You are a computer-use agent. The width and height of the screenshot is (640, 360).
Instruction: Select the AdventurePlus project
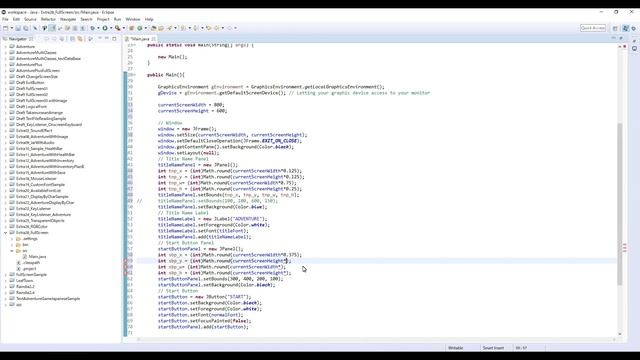(29, 64)
